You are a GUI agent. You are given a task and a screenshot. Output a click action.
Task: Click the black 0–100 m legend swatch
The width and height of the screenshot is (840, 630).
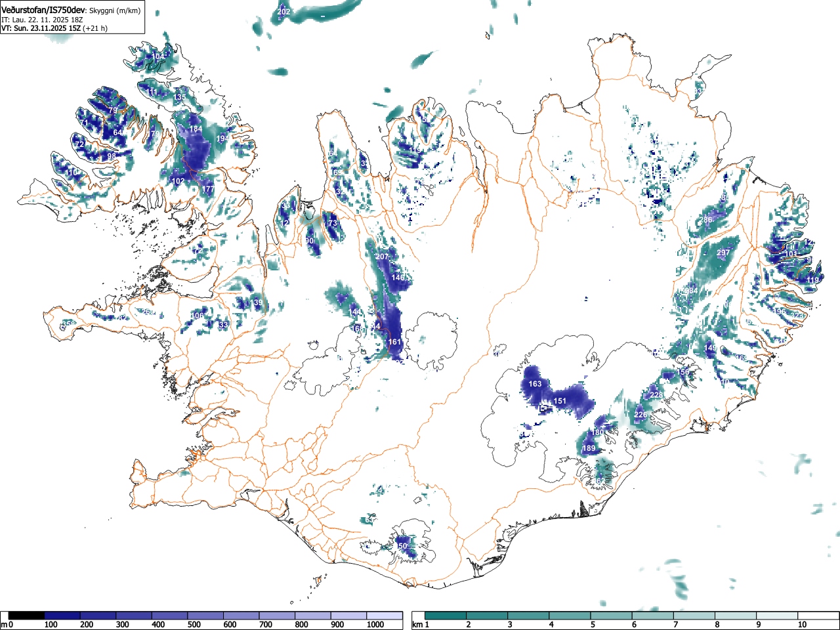[x=27, y=616]
